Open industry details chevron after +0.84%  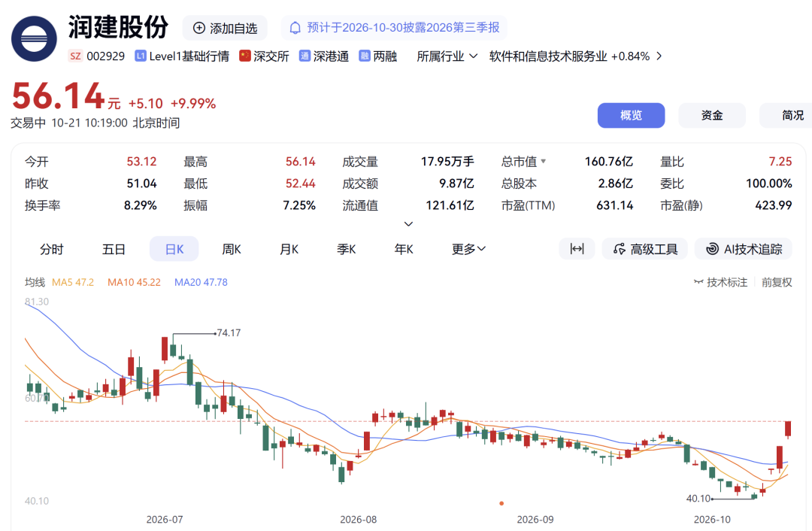(x=659, y=56)
